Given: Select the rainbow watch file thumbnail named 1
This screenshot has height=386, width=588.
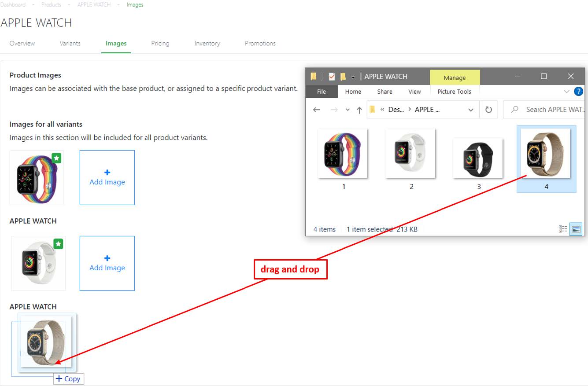Looking at the screenshot, I should pyautogui.click(x=343, y=153).
